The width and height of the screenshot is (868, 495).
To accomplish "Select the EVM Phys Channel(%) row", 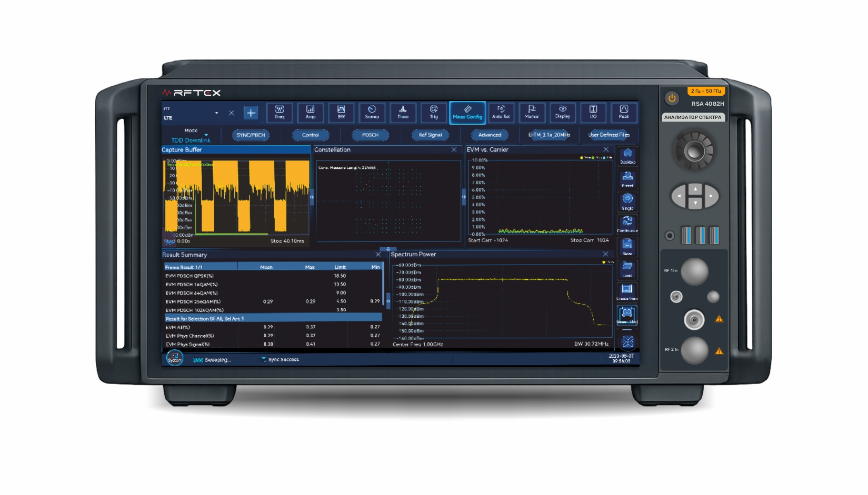I will pyautogui.click(x=273, y=336).
